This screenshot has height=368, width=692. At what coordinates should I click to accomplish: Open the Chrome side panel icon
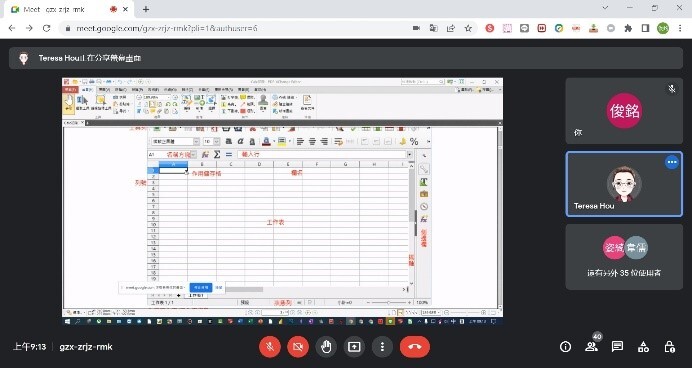click(645, 28)
